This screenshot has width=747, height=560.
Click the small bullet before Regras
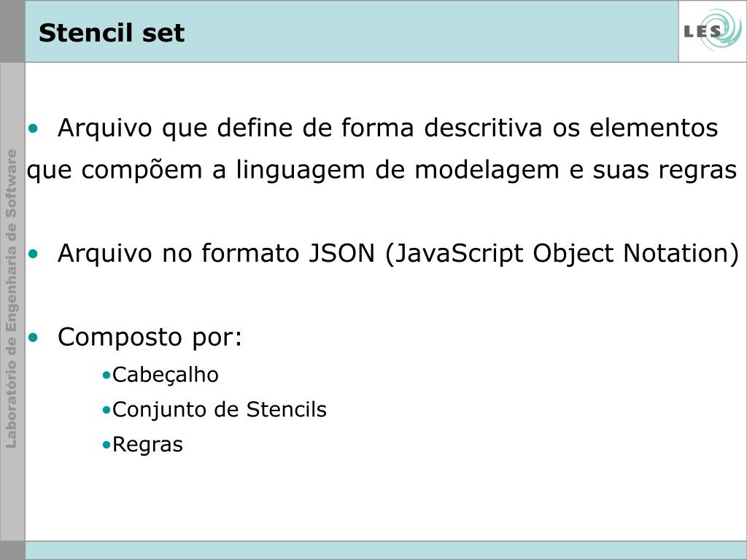click(107, 446)
